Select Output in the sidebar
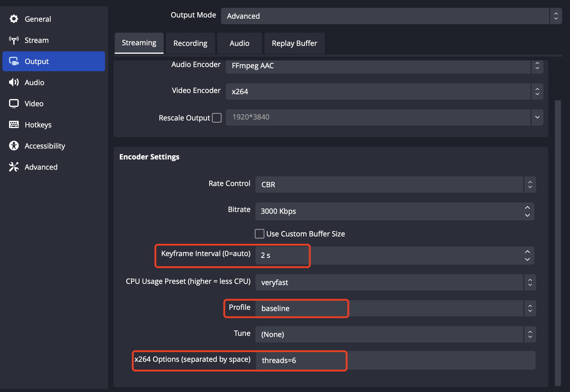The width and height of the screenshot is (570, 392). 54,61
